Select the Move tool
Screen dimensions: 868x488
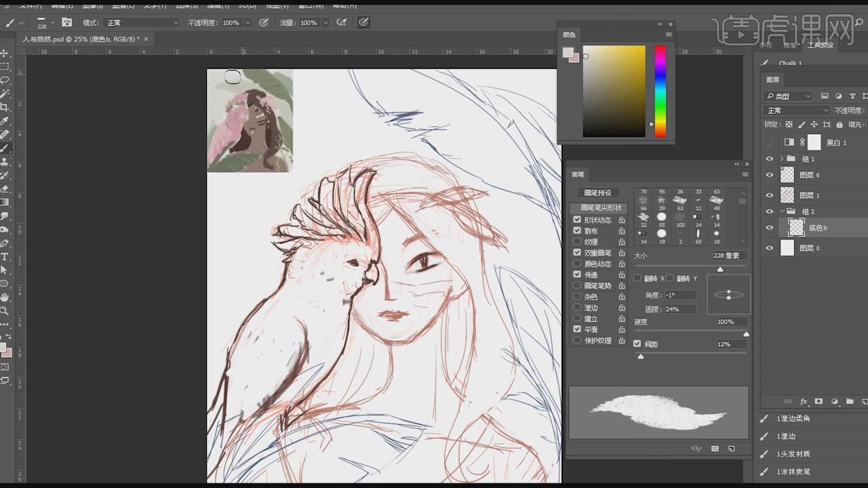5,53
